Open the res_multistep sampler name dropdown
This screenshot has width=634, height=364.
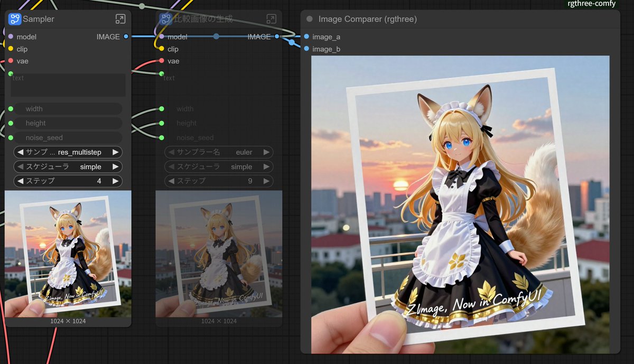point(68,152)
